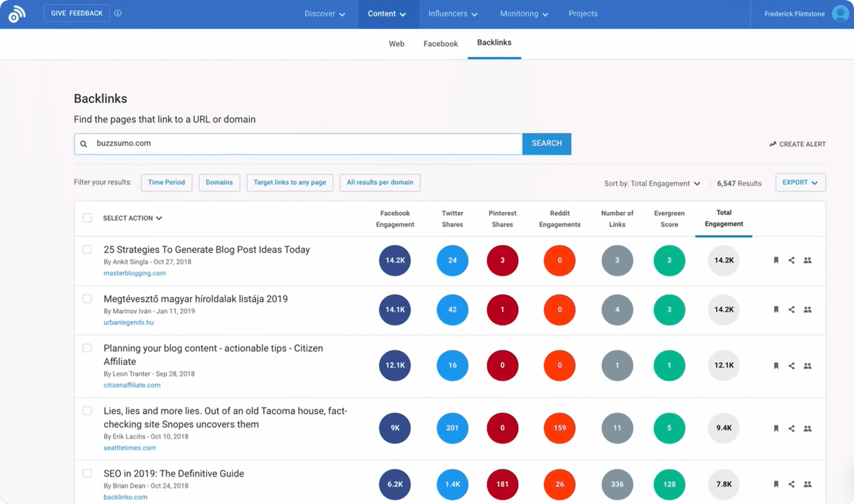Sort by Evergreen Score column header

pyautogui.click(x=669, y=219)
